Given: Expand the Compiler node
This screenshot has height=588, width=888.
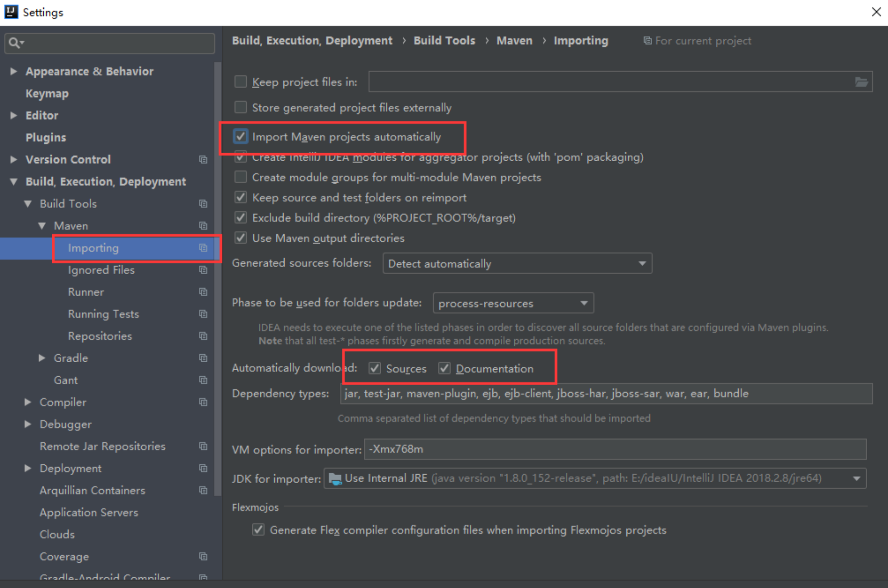Looking at the screenshot, I should [x=28, y=402].
